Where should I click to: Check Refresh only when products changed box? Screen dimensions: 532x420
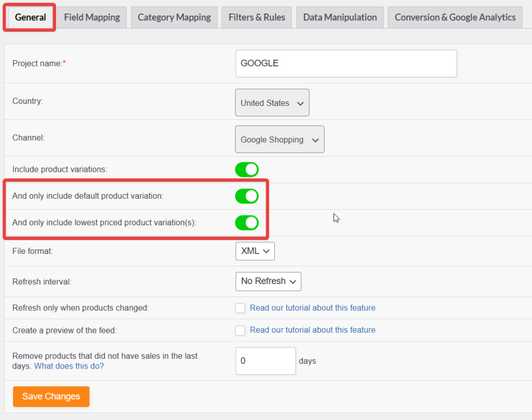click(x=240, y=308)
